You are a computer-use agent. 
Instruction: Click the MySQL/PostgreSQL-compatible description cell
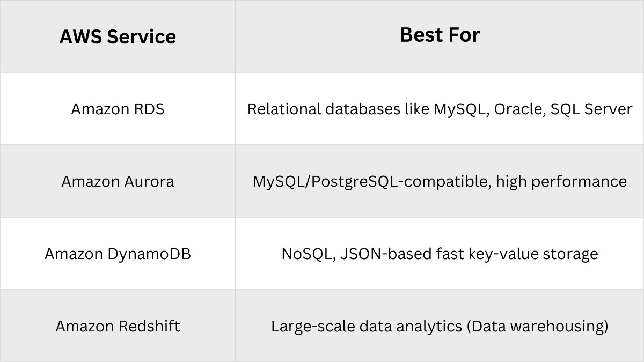(x=440, y=181)
